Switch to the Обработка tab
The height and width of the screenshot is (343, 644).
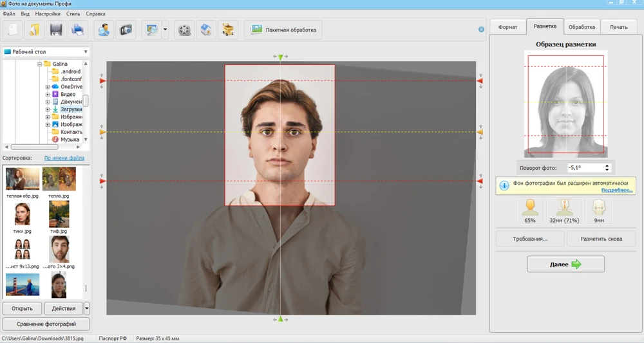coord(582,27)
